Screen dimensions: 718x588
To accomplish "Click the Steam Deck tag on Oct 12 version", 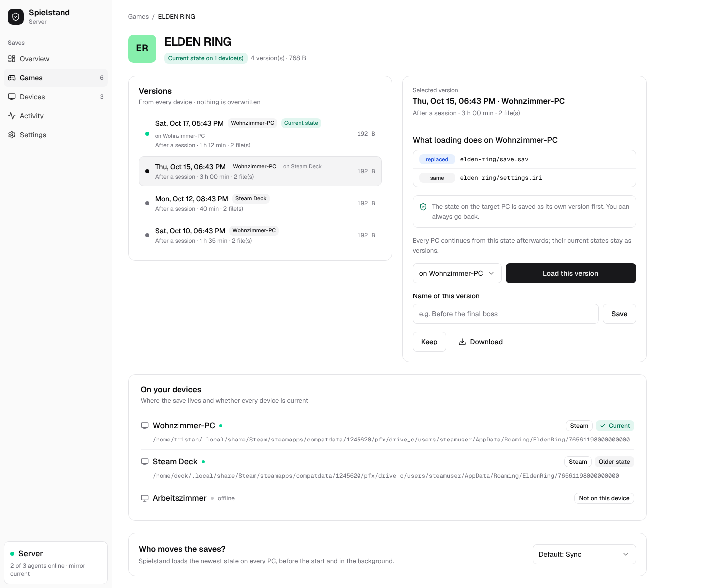I will 251,199.
